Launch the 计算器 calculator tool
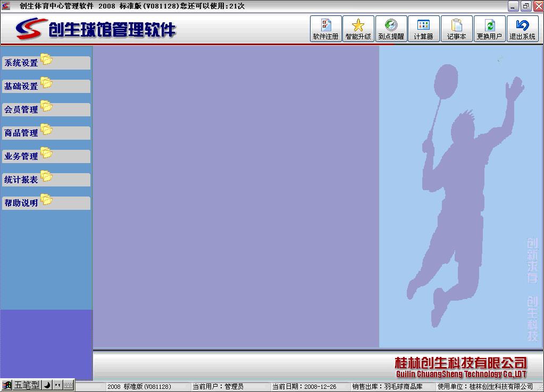544x392 pixels. pyautogui.click(x=423, y=29)
